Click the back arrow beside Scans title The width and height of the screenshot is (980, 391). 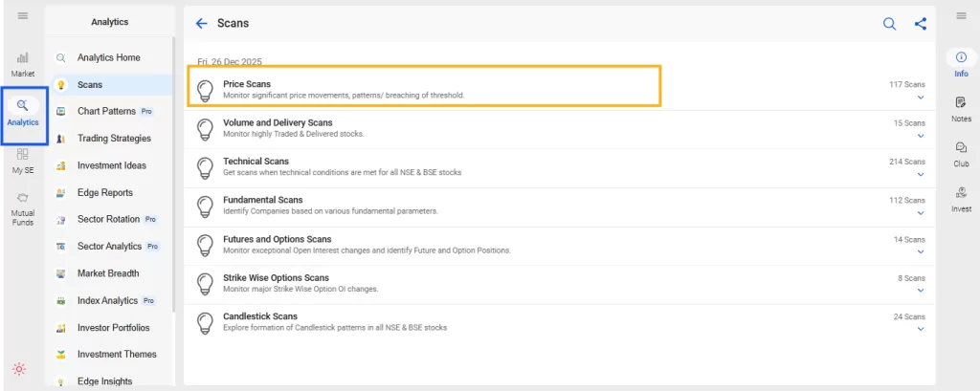point(201,23)
